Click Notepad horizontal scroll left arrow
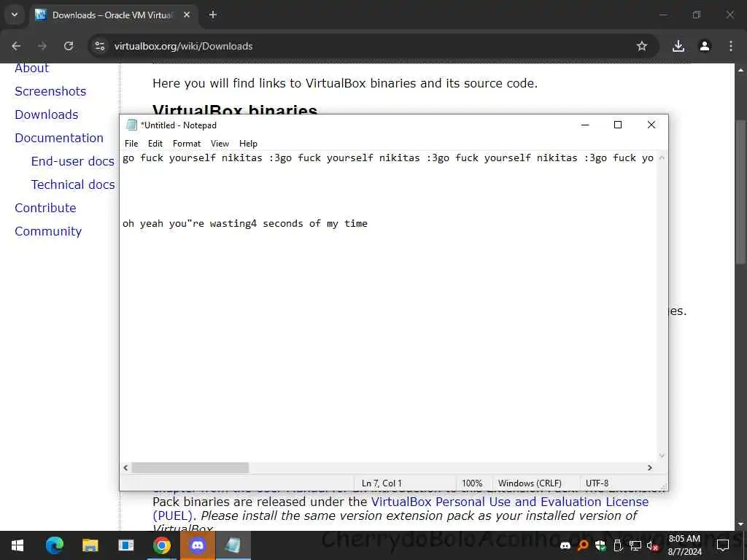The image size is (747, 560). (125, 468)
